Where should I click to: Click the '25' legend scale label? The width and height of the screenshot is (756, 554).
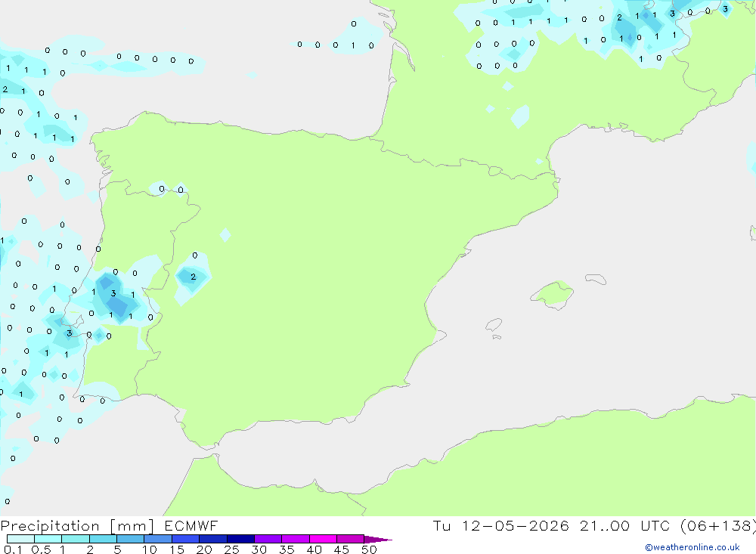pos(232,549)
